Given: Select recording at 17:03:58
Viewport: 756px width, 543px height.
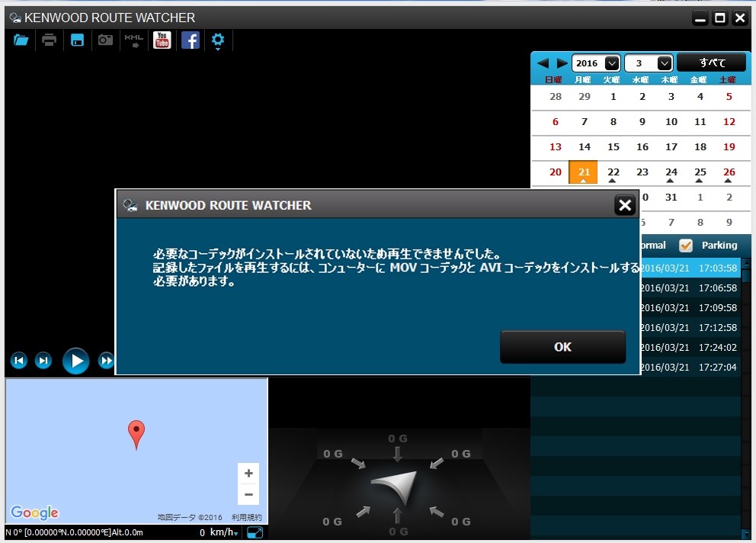Looking at the screenshot, I should pyautogui.click(x=690, y=268).
